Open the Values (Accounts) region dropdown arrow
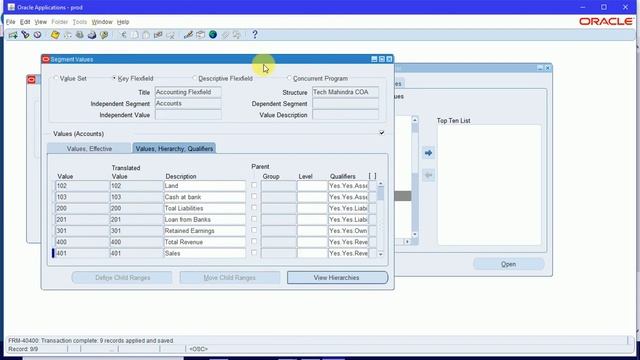The width and height of the screenshot is (640, 360). 382,133
